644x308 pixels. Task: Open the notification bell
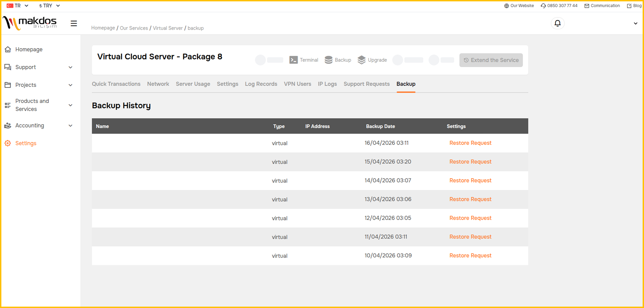coord(558,23)
